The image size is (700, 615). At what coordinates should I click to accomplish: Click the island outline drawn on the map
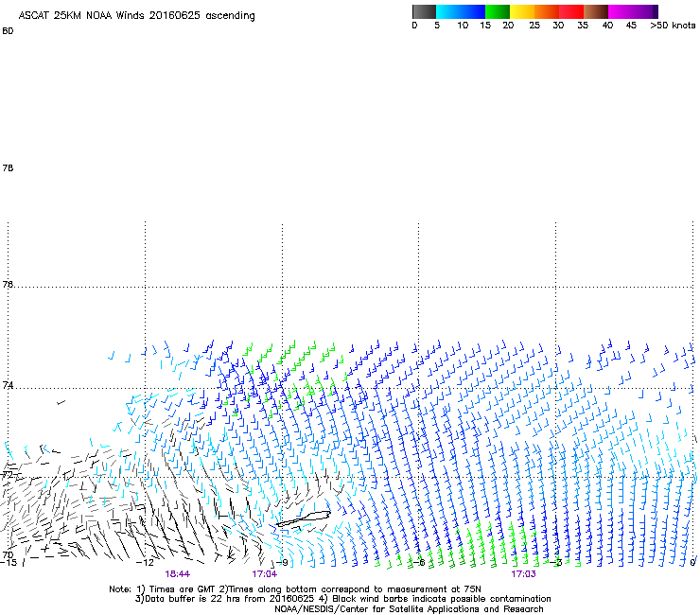tap(303, 518)
